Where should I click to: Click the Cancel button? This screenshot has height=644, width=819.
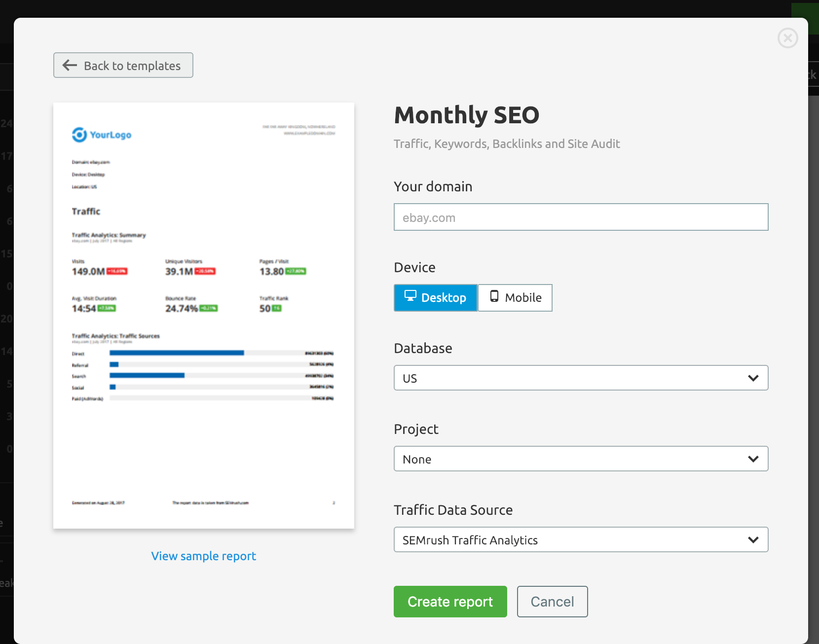[552, 602]
